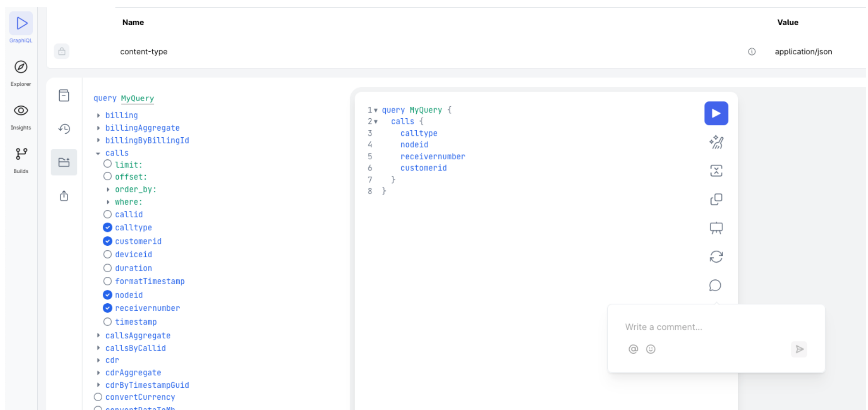The height and width of the screenshot is (410, 868).
Task: Expand the billingByBillingId field
Action: point(98,140)
